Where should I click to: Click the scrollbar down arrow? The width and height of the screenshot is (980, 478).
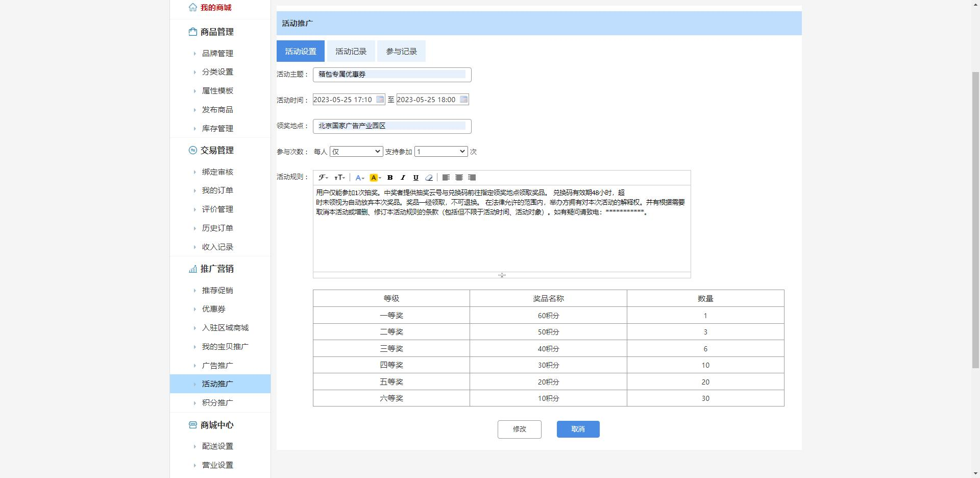975,473
